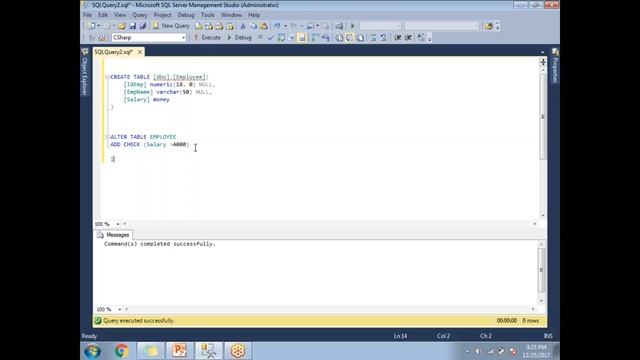Image resolution: width=640 pixels, height=360 pixels.
Task: Display Estimated Execution Plan
Action: pos(281,38)
